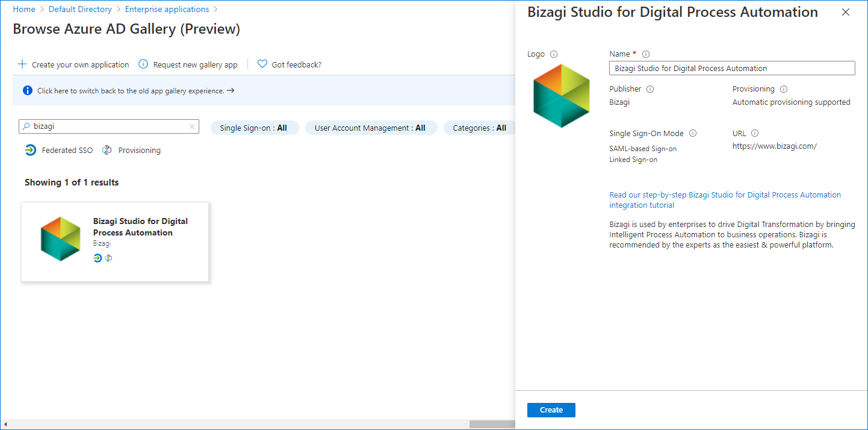Click the Linked Sign-on text
868x430 pixels.
633,160
